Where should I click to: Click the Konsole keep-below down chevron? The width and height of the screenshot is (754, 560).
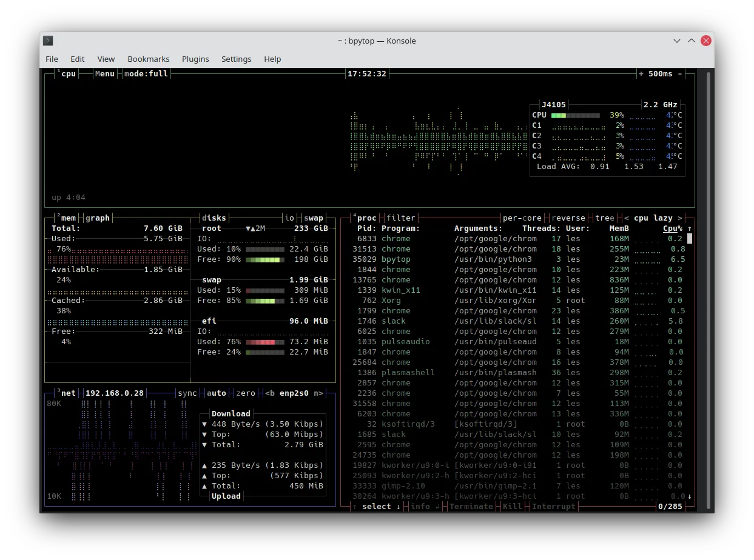[677, 41]
